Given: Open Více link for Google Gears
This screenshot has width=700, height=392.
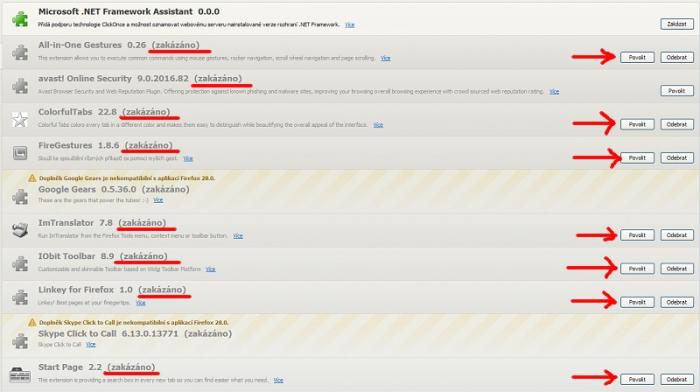Looking at the screenshot, I should 158,200.
